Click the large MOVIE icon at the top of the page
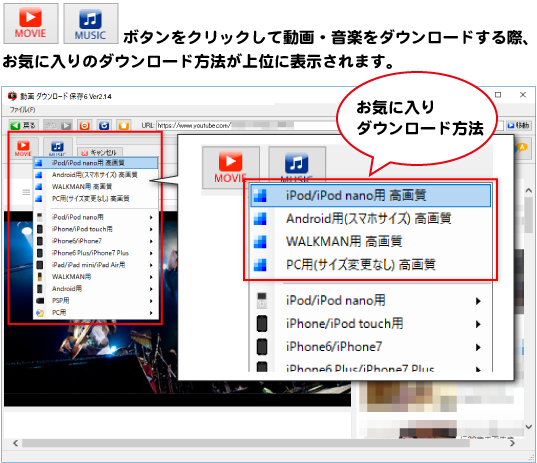The width and height of the screenshot is (537, 463). 31,23
